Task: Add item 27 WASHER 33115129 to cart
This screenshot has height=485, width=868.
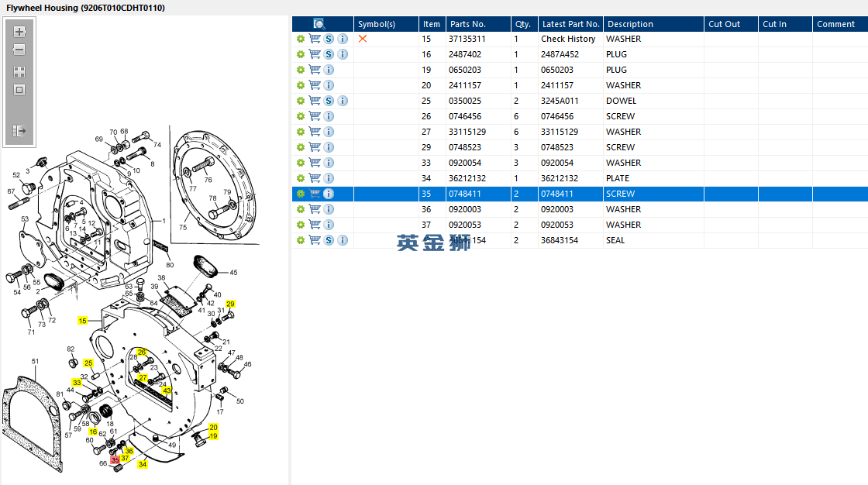Action: 315,132
